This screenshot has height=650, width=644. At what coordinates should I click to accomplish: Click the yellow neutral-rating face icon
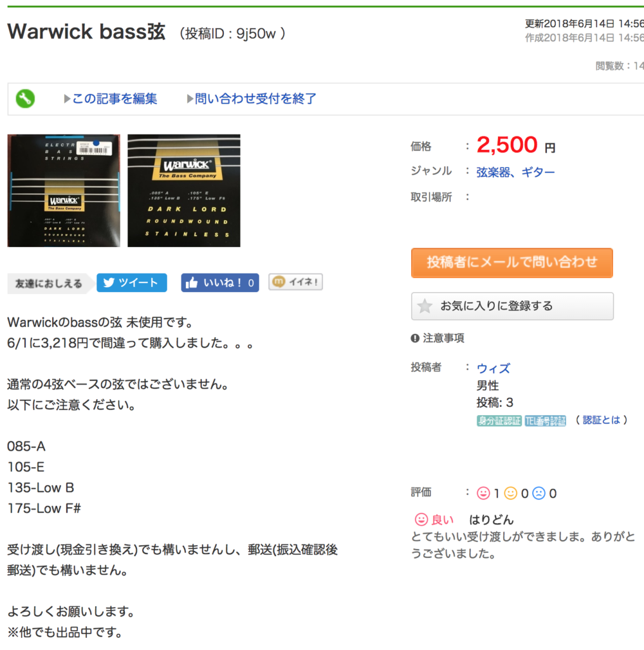click(x=511, y=493)
